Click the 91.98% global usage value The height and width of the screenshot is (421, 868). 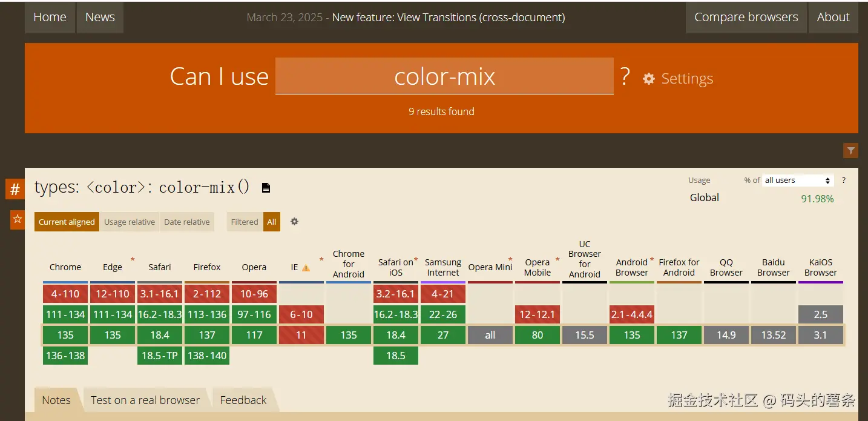click(817, 199)
